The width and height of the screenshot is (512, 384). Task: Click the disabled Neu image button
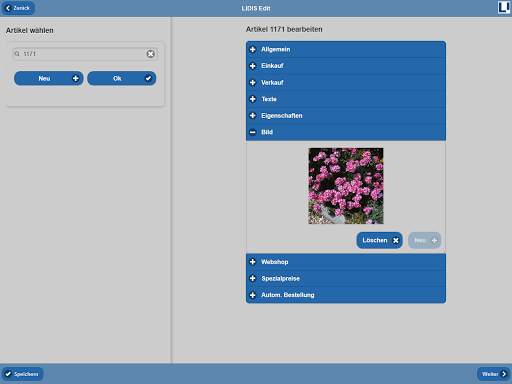[x=425, y=240]
